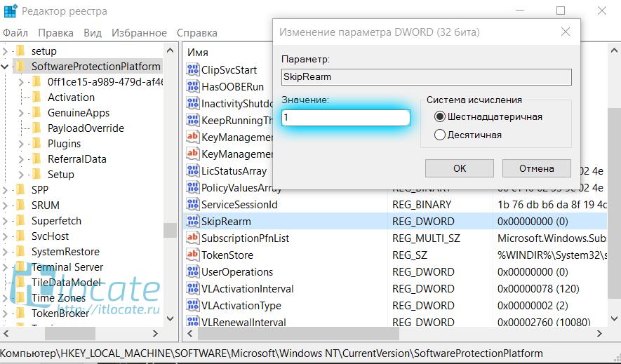Open the Избранное menu
Image resolution: width=621 pixels, height=364 pixels.
pyautogui.click(x=139, y=33)
